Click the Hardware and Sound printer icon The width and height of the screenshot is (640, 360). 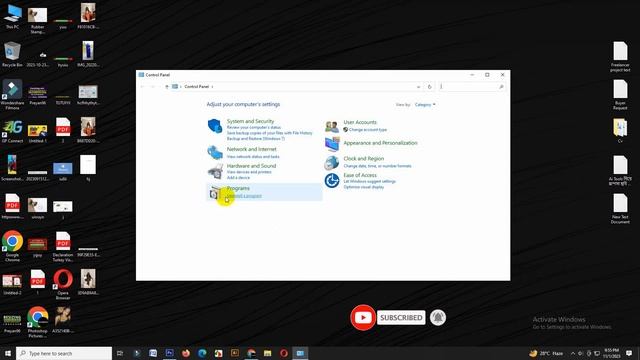coord(215,171)
